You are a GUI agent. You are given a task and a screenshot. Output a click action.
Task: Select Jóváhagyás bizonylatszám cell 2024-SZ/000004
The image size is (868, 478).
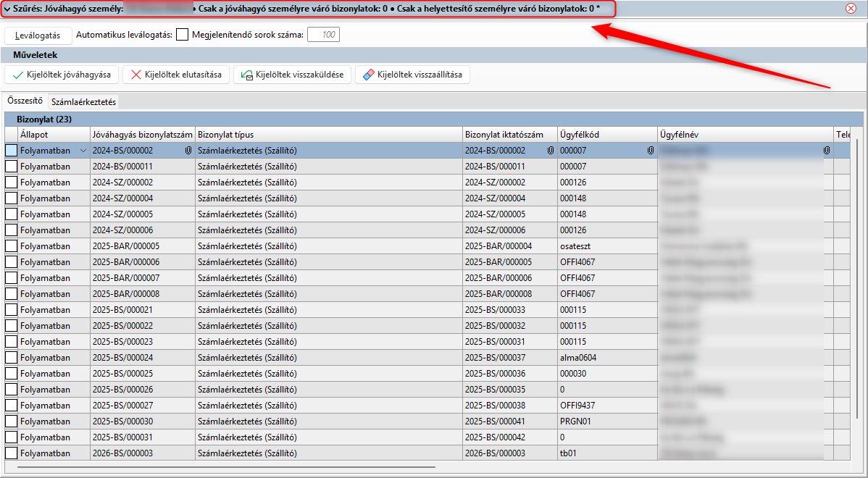(143, 198)
